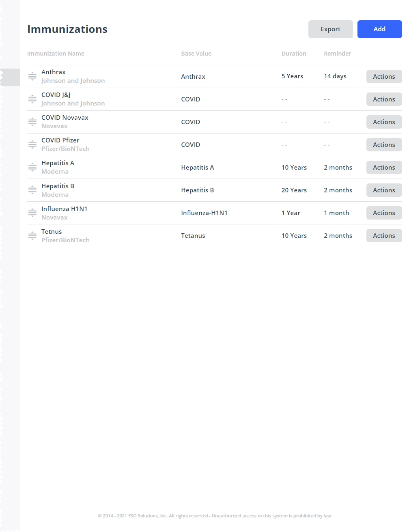The height and width of the screenshot is (532, 409).
Task: Click the reorder icon next to COVID Pfizer
Action: 32,144
